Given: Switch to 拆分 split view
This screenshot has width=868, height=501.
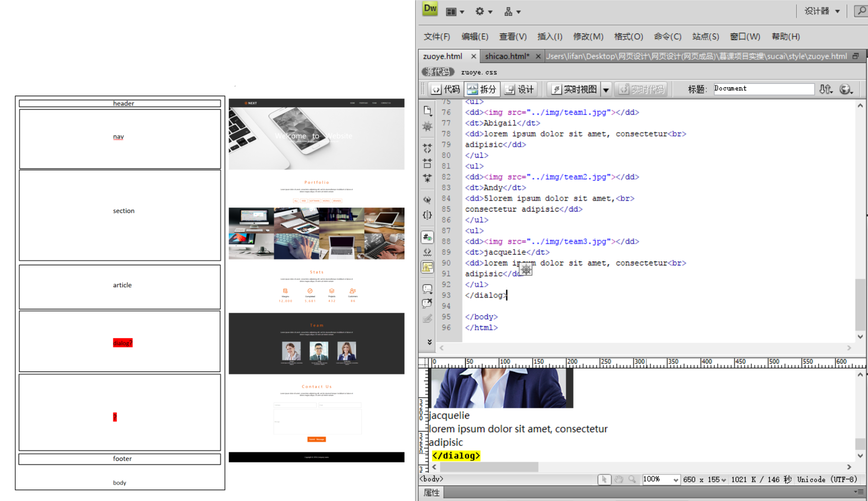Looking at the screenshot, I should (x=482, y=89).
